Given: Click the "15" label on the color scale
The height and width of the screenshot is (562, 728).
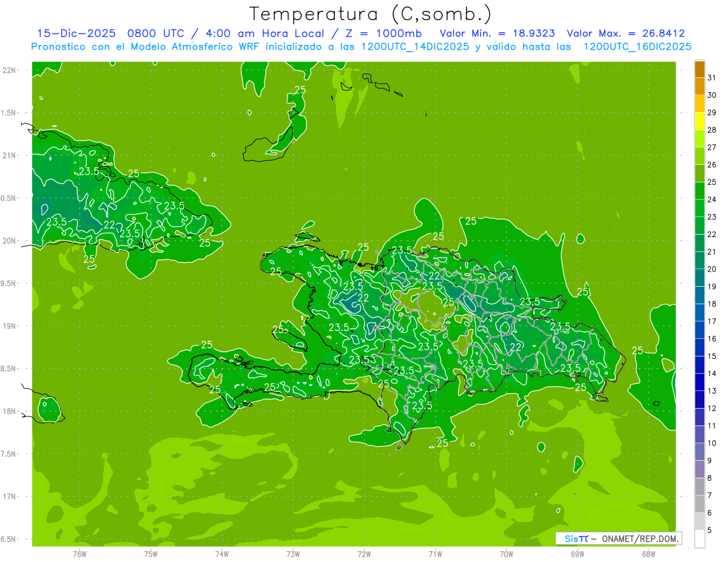Looking at the screenshot, I should pyautogui.click(x=712, y=356).
